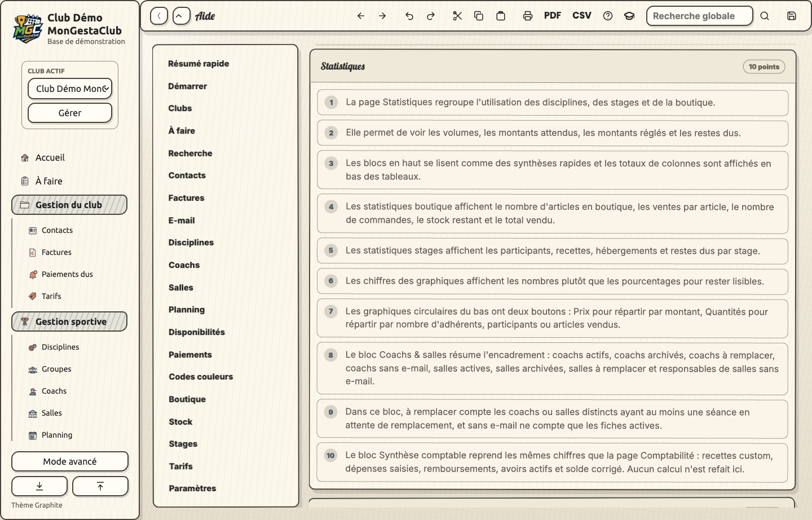812x520 pixels.
Task: Click the paste clipboard icon
Action: [501, 16]
